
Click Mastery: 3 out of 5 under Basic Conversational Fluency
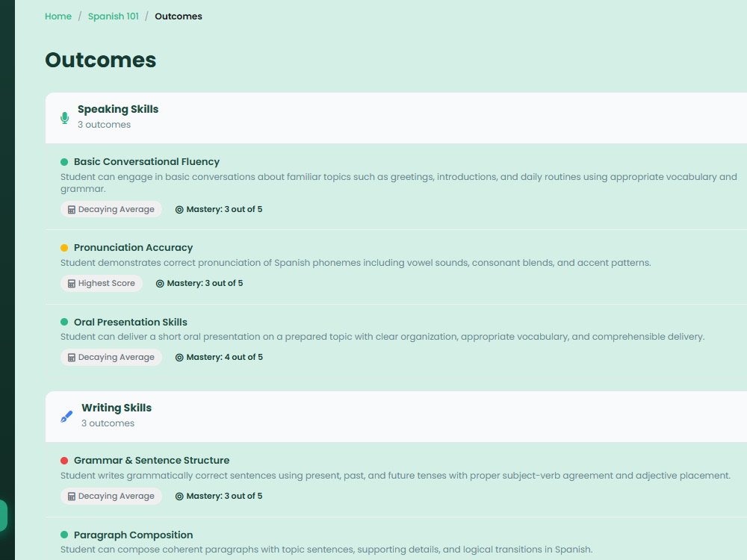click(224, 210)
